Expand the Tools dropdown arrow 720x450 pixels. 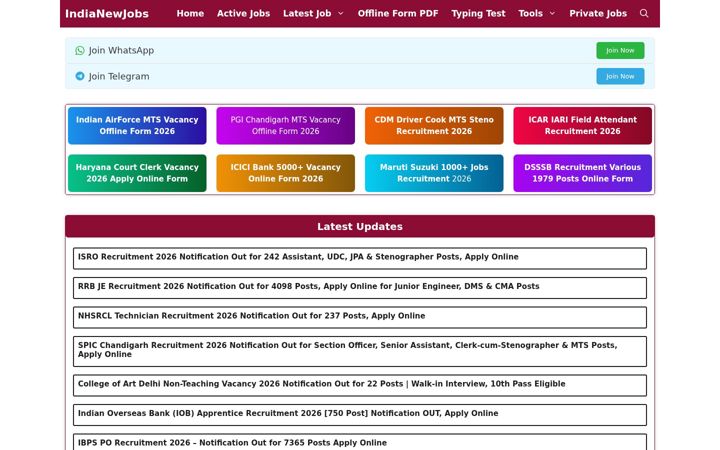pyautogui.click(x=552, y=13)
